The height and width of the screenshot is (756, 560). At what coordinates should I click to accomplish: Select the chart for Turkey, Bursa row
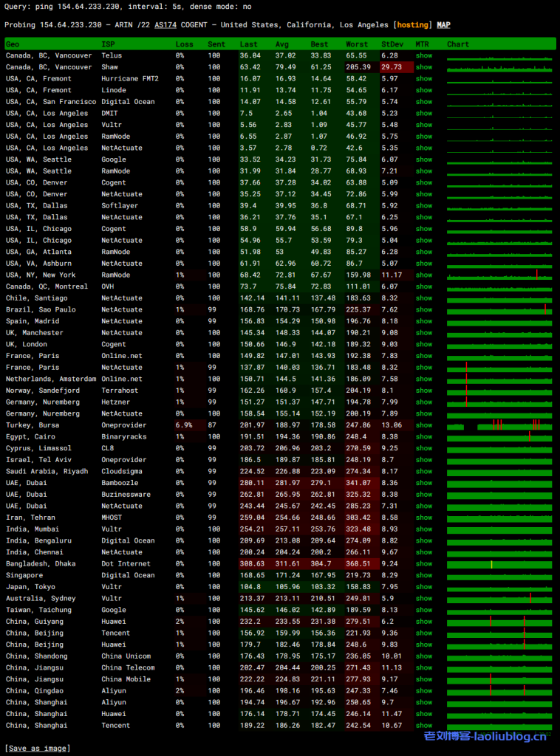click(499, 425)
